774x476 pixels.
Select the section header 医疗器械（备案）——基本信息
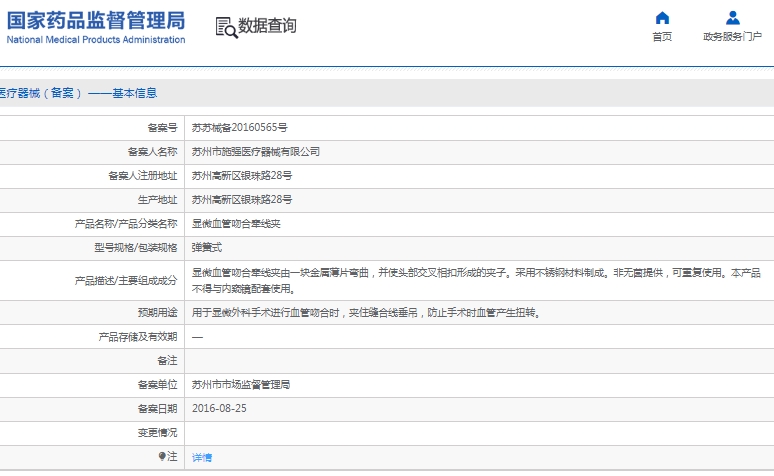[x=77, y=93]
